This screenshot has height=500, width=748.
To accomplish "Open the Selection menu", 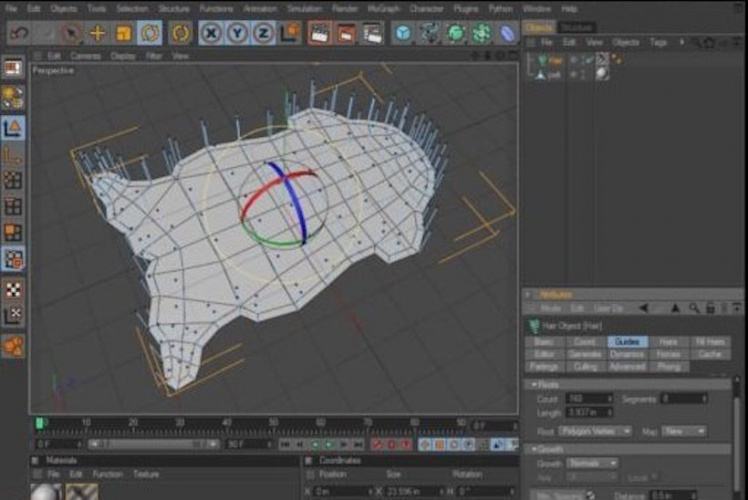I will tap(132, 9).
